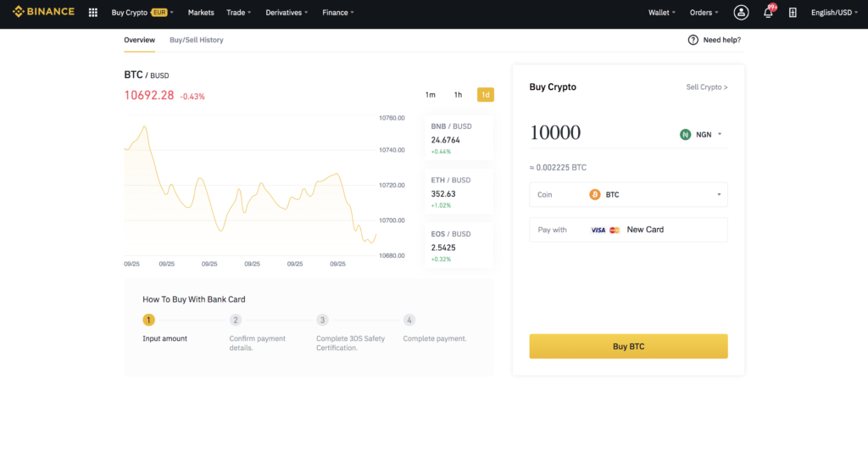Open the ETH / BUSD price card
The width and height of the screenshot is (868, 457).
(x=459, y=192)
